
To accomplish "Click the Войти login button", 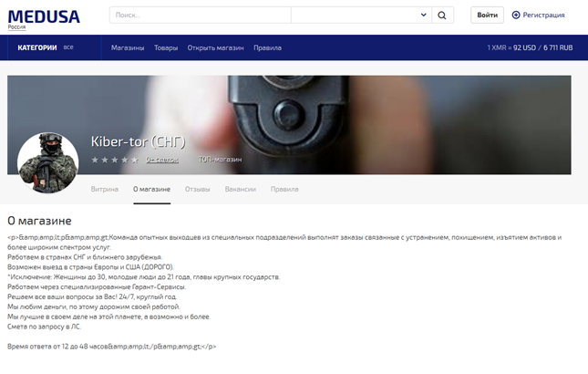I will [487, 15].
